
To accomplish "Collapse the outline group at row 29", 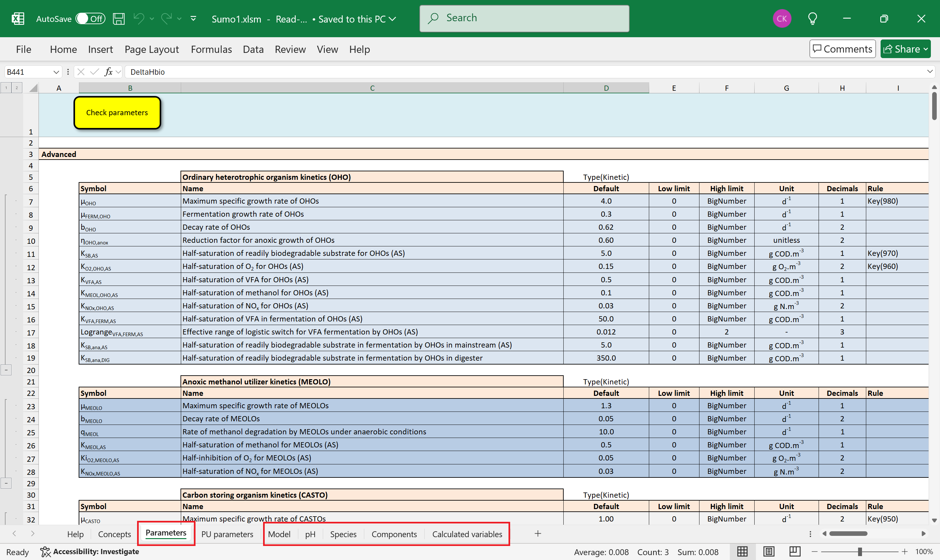I will 6,483.
